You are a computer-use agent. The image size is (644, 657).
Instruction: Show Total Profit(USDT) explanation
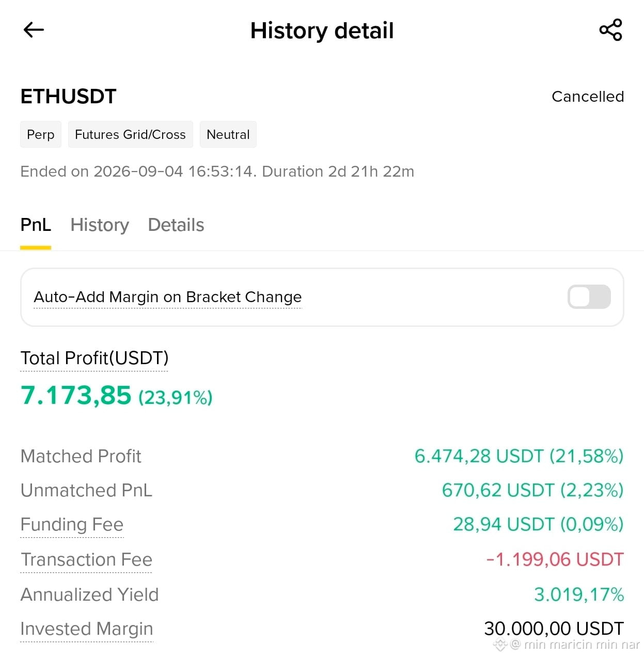pyautogui.click(x=95, y=358)
